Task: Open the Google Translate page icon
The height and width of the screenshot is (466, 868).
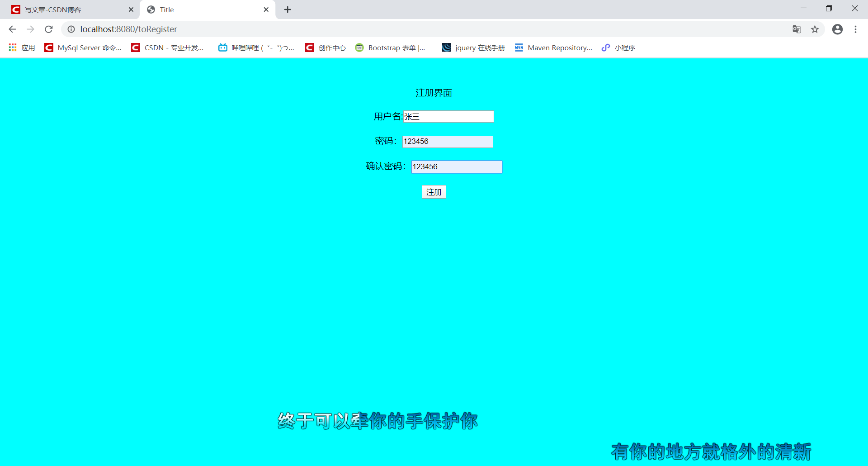Action: (797, 29)
